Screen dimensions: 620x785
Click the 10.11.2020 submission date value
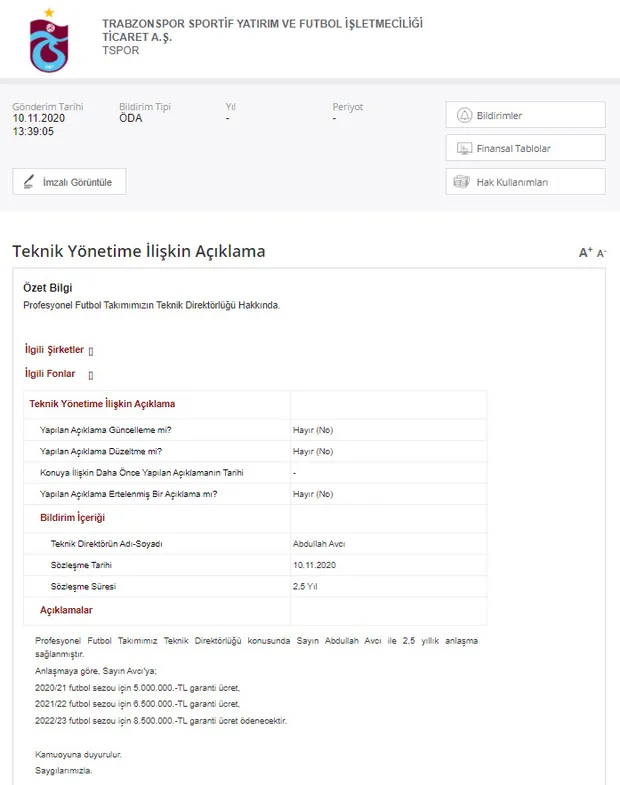click(39, 118)
